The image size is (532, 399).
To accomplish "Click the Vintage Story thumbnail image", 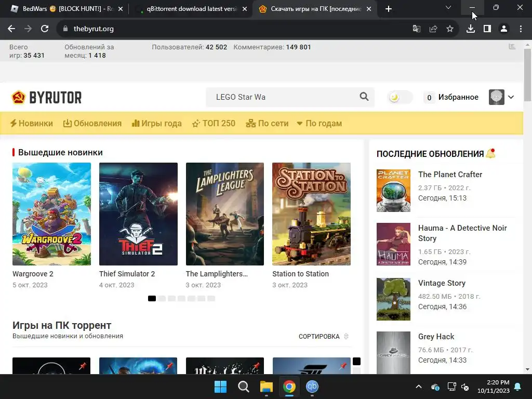I will (394, 299).
